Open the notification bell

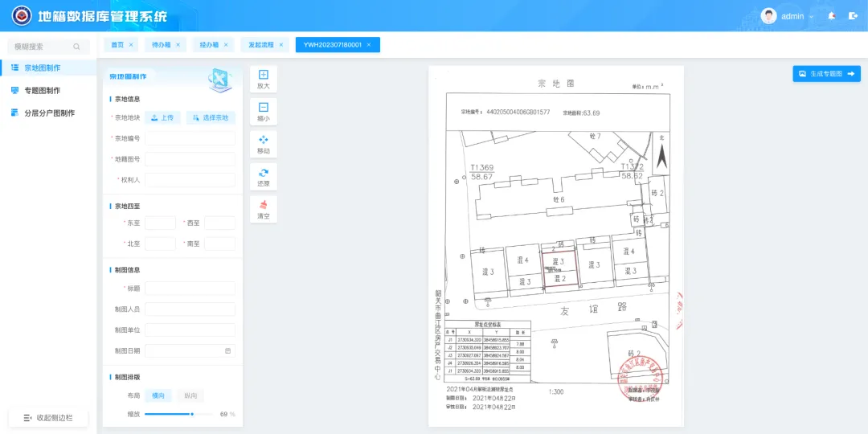(x=831, y=16)
